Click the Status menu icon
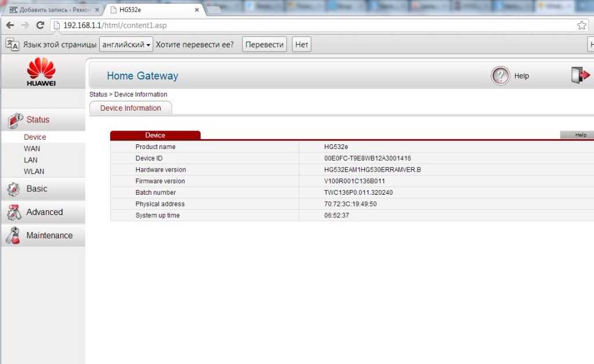The image size is (594, 364). (15, 121)
